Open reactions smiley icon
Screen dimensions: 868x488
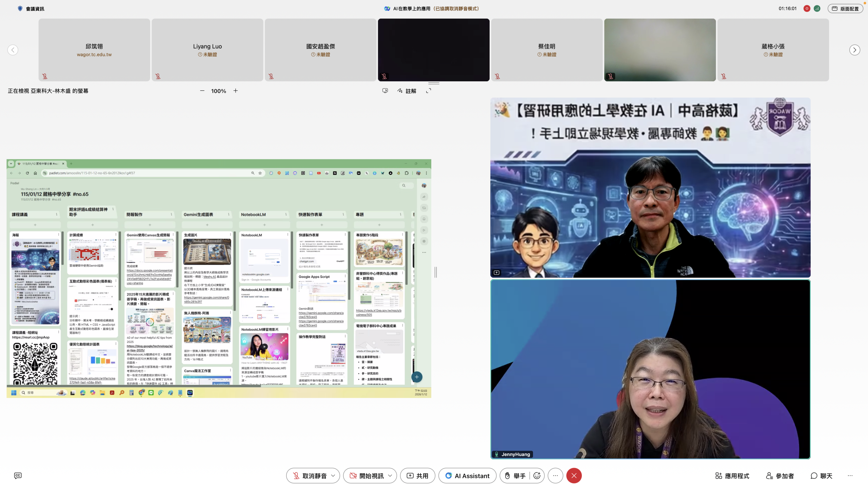point(537,475)
